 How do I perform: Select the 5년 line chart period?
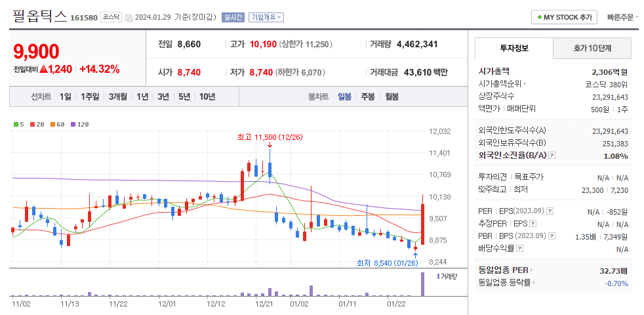[x=184, y=97]
